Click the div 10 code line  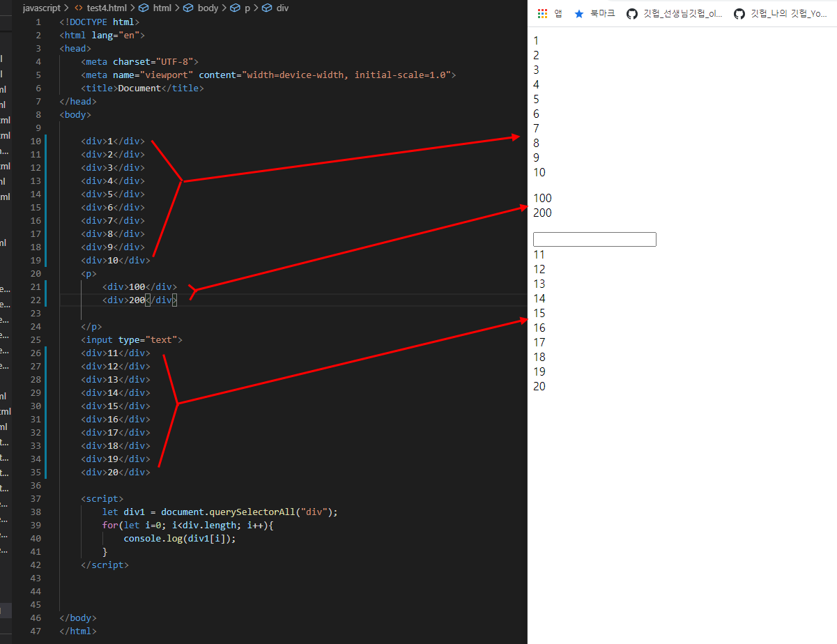coord(116,260)
